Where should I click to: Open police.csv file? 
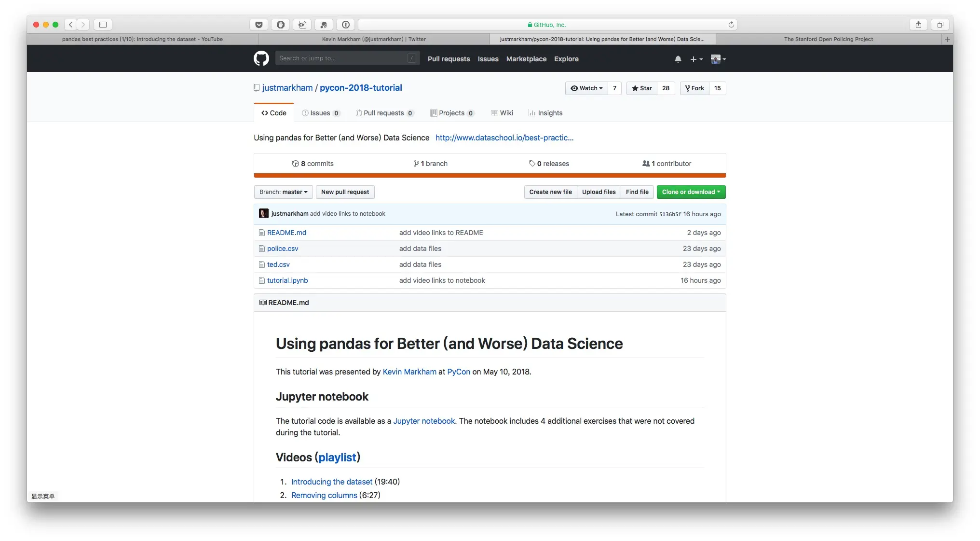coord(283,249)
